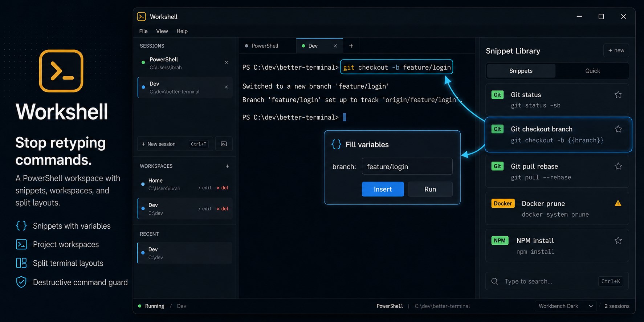Edit the Dev workspace
644x322 pixels.
pos(205,209)
